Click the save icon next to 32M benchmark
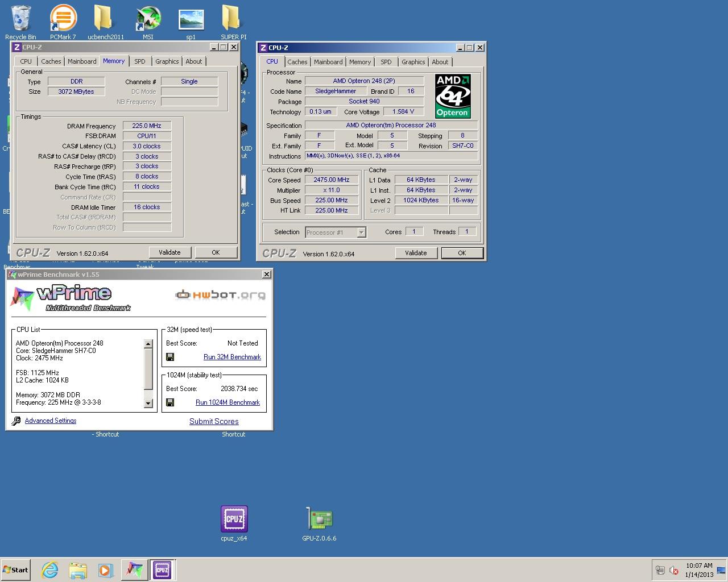Viewport: 728px width, 582px height. [x=170, y=357]
